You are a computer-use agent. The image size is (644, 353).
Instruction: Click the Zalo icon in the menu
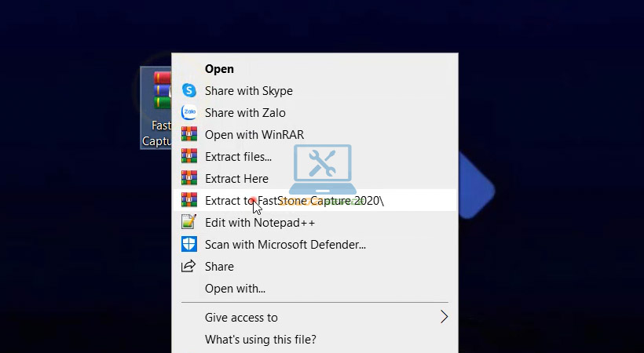coord(188,113)
